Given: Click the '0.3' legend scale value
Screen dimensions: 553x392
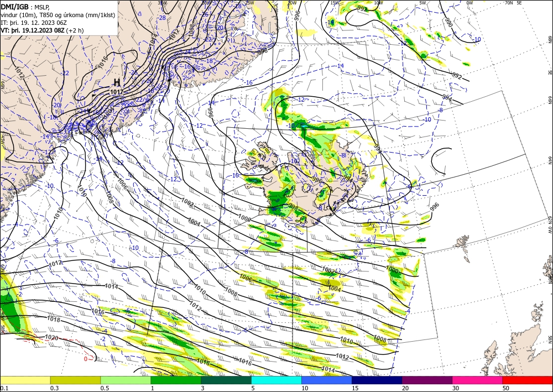Looking at the screenshot, I should tap(54, 388).
